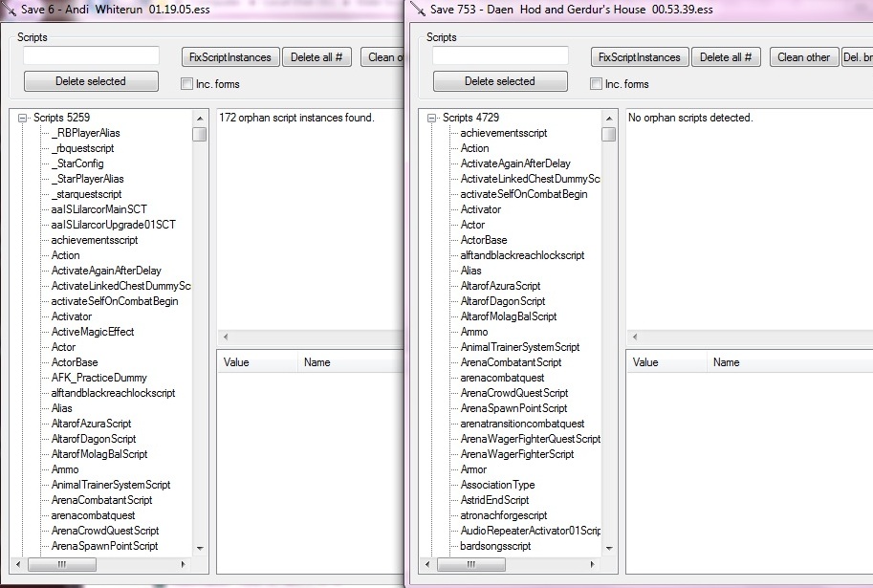Screen dimensions: 873x588
Task: Select ActorBase in Scripts 5259 tree
Action: click(x=75, y=362)
